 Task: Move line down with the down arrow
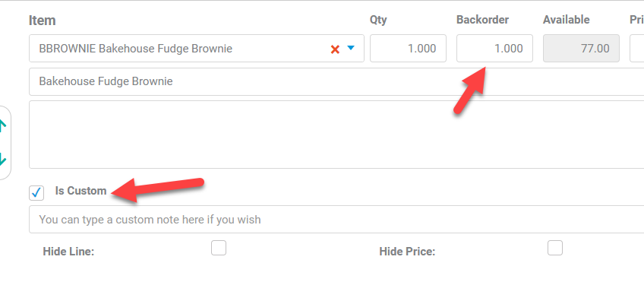coord(2,159)
